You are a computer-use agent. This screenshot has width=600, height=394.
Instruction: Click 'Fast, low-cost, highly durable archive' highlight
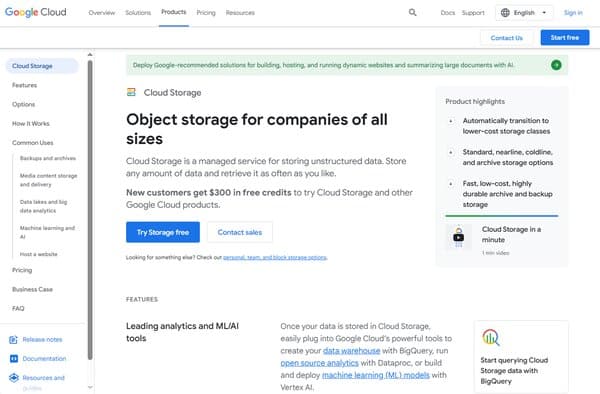point(507,194)
